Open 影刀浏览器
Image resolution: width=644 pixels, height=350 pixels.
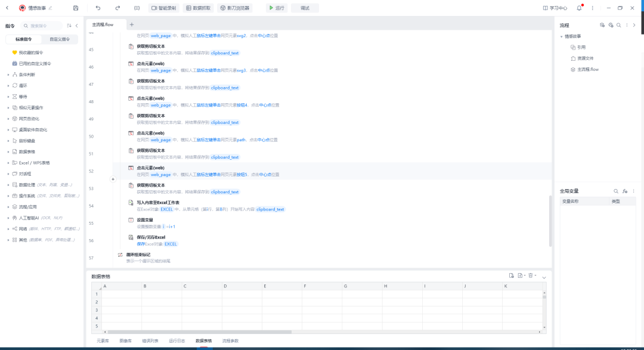[235, 8]
